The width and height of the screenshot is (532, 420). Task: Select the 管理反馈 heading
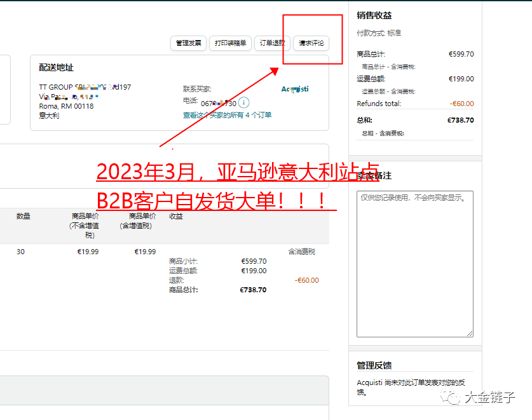[374, 365]
